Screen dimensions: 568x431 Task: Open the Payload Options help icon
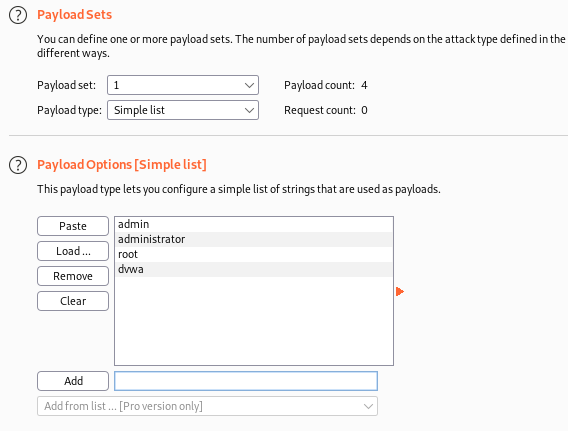coord(18,165)
